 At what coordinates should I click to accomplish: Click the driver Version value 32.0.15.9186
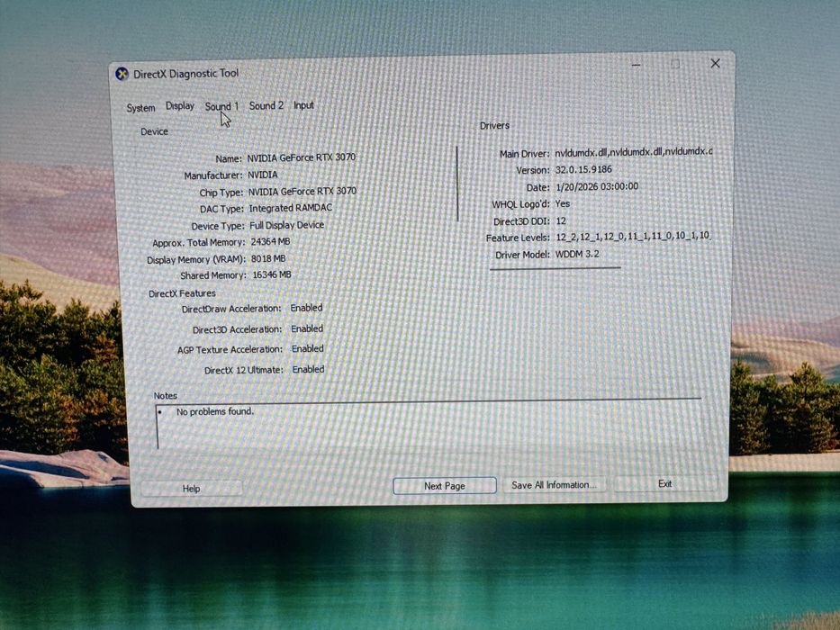pyautogui.click(x=583, y=169)
